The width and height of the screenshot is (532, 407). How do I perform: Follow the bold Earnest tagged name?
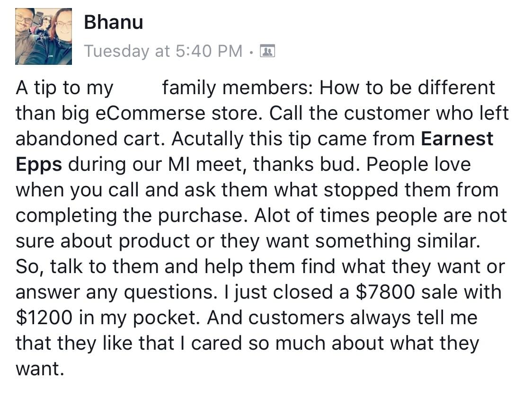(457, 139)
